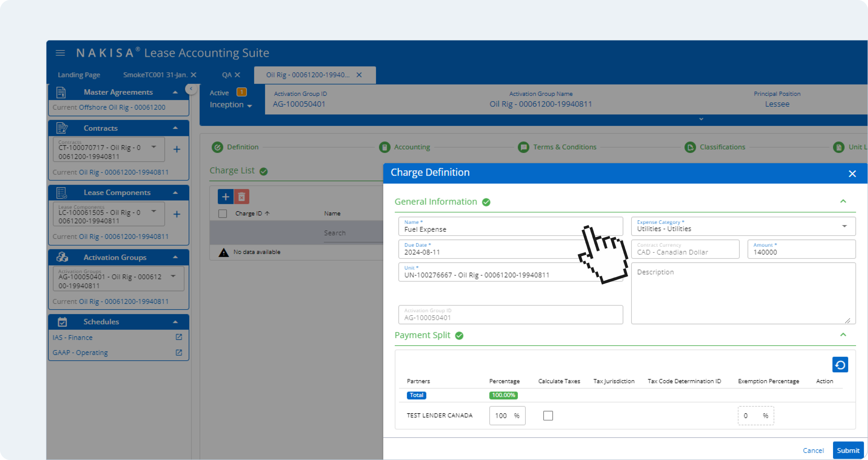Collapse the Payment Split section
The height and width of the screenshot is (460, 868).
(x=843, y=335)
